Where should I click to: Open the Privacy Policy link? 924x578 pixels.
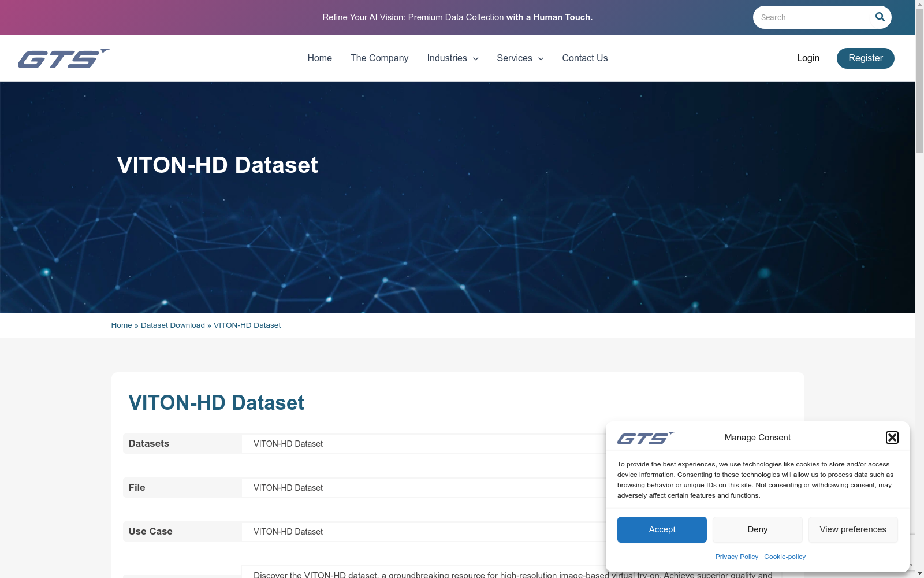736,557
